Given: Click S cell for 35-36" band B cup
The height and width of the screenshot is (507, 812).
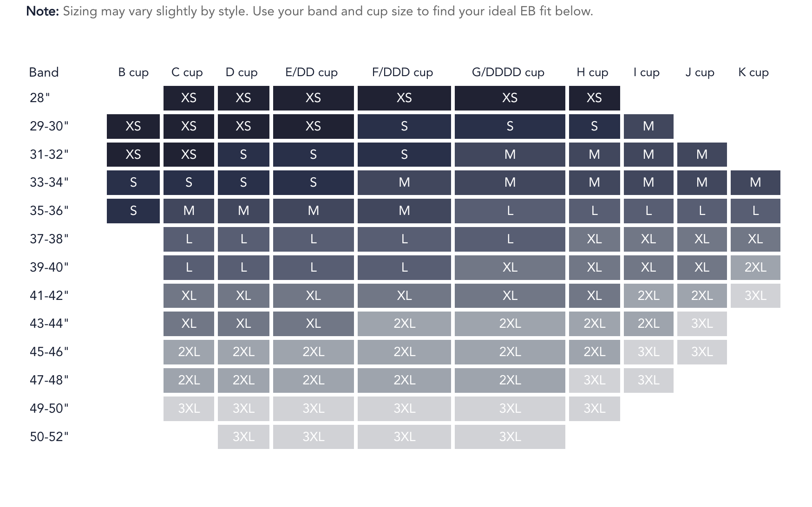Looking at the screenshot, I should [133, 211].
